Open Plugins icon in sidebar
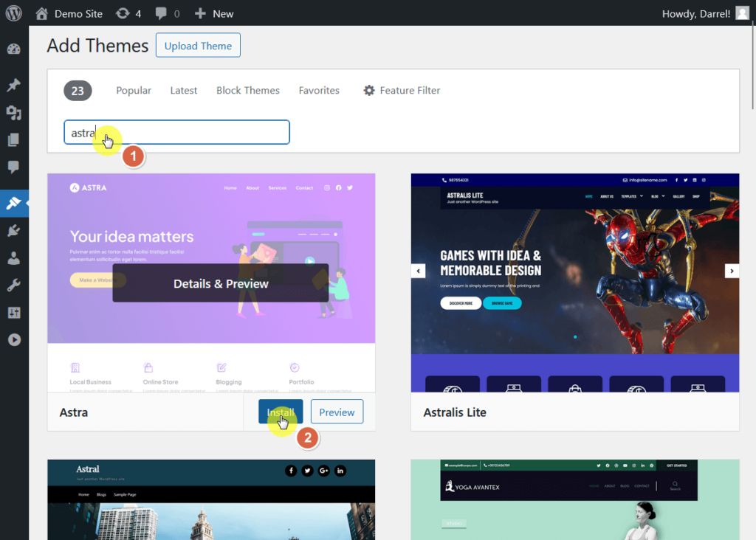The width and height of the screenshot is (756, 540). tap(14, 230)
